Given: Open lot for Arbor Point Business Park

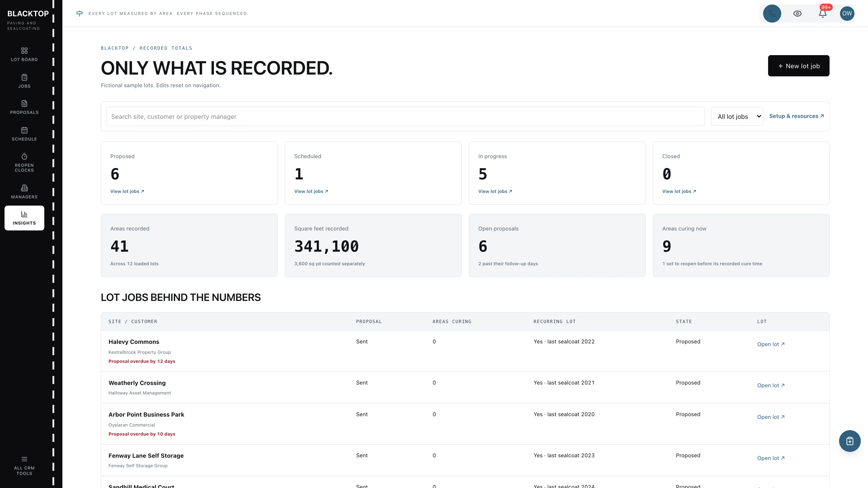Looking at the screenshot, I should pyautogui.click(x=771, y=417).
